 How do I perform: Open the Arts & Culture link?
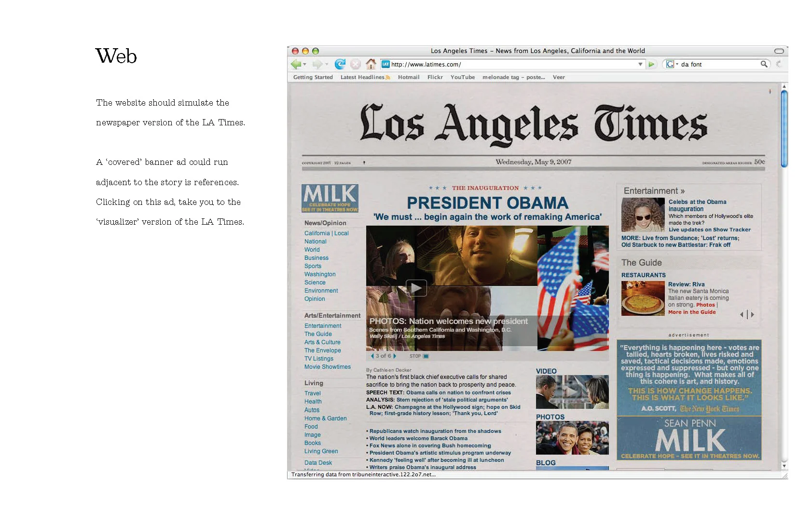tap(322, 342)
